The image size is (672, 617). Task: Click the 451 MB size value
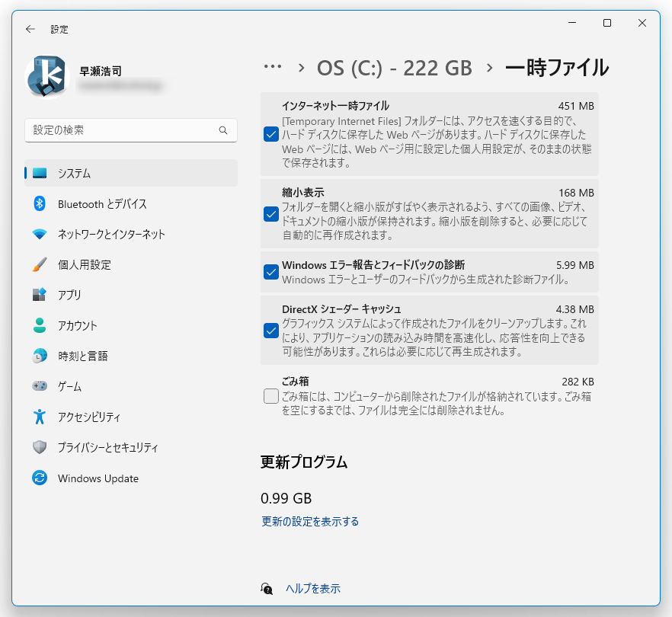tap(576, 106)
